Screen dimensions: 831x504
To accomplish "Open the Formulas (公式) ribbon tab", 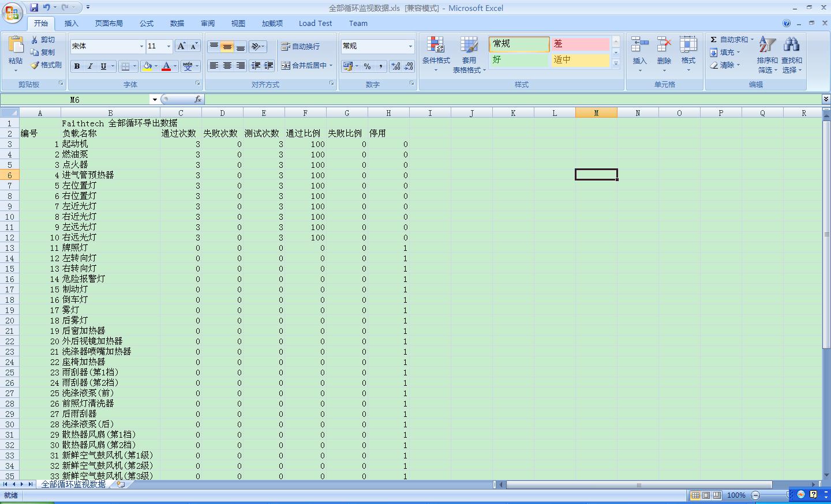I will [147, 24].
